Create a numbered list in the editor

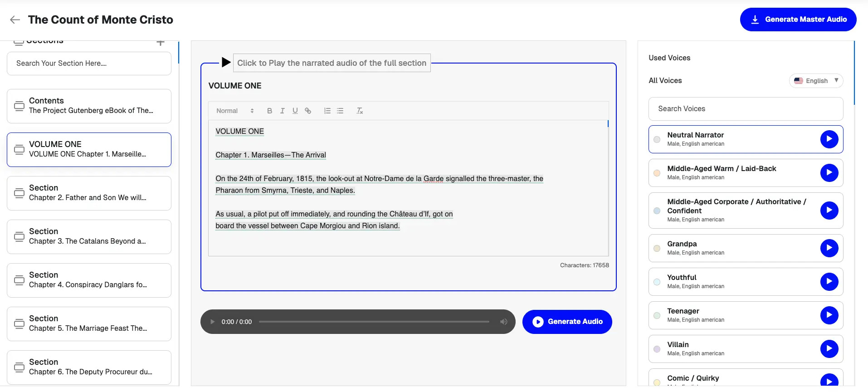click(327, 111)
